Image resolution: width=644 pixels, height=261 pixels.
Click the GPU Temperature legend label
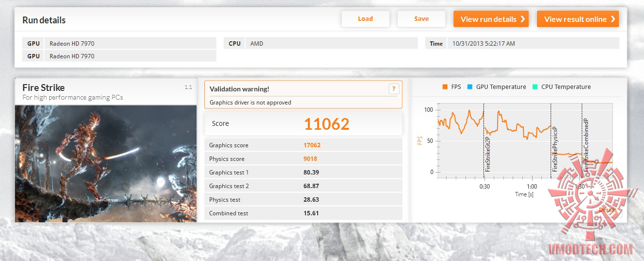pos(501,87)
